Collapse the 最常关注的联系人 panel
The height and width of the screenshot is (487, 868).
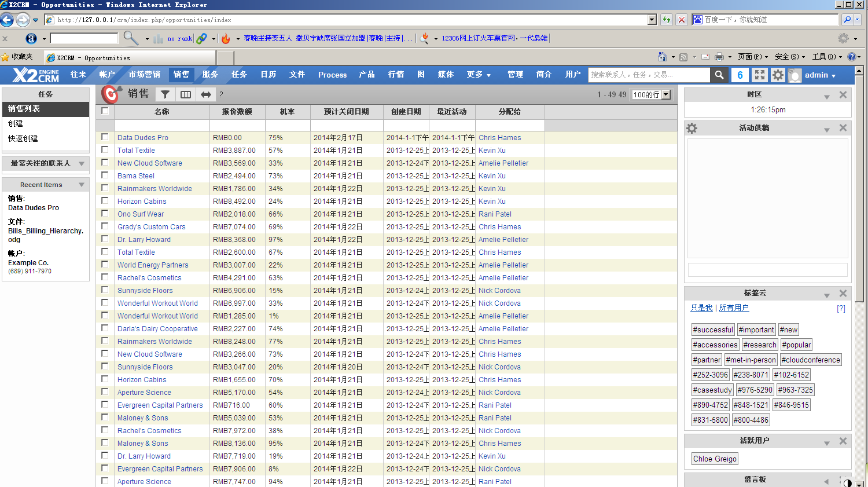82,164
